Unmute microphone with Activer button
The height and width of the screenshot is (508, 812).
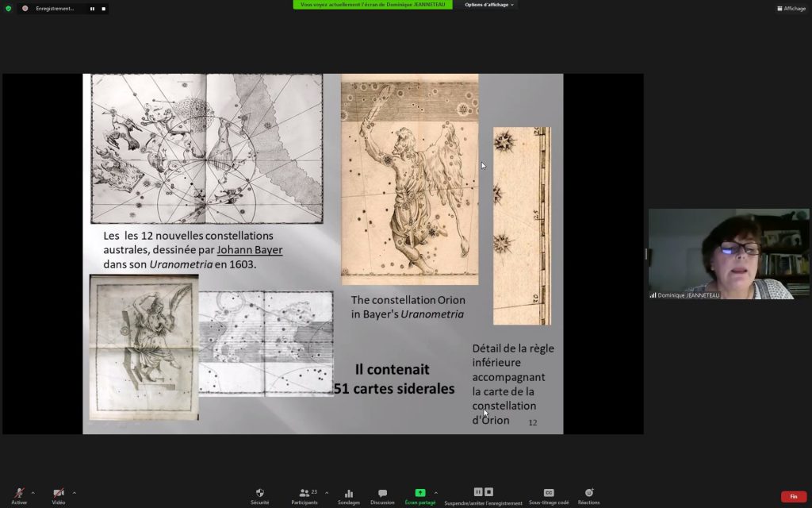[x=19, y=496]
